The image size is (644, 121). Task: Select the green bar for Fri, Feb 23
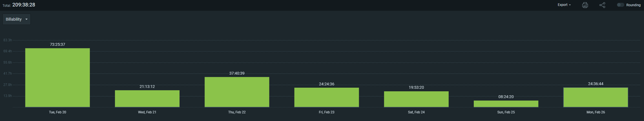pyautogui.click(x=326, y=97)
